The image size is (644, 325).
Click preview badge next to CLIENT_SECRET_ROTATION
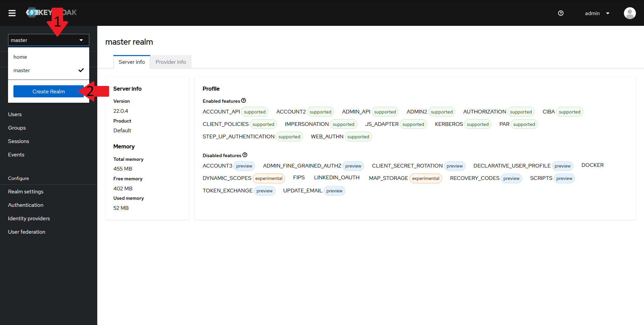tap(455, 166)
